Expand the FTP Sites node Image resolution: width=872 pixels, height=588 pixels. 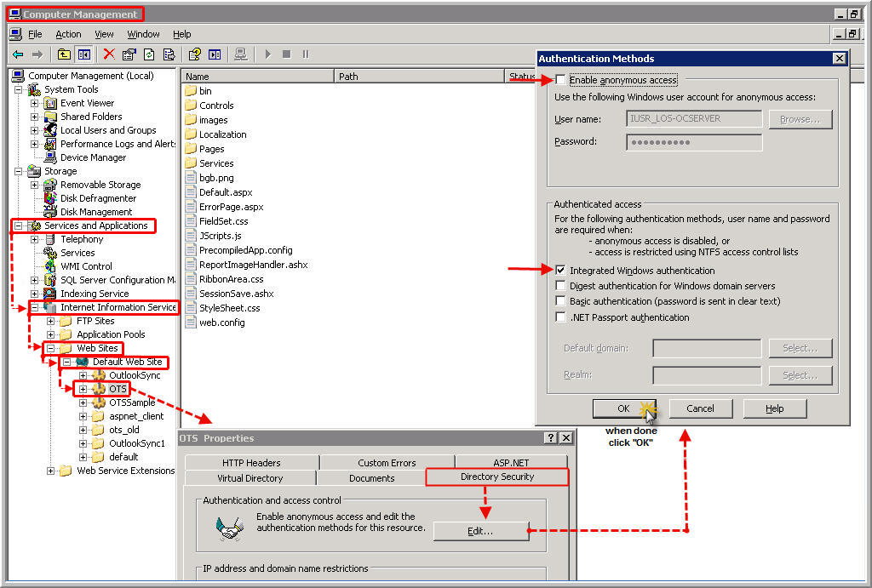[50, 321]
